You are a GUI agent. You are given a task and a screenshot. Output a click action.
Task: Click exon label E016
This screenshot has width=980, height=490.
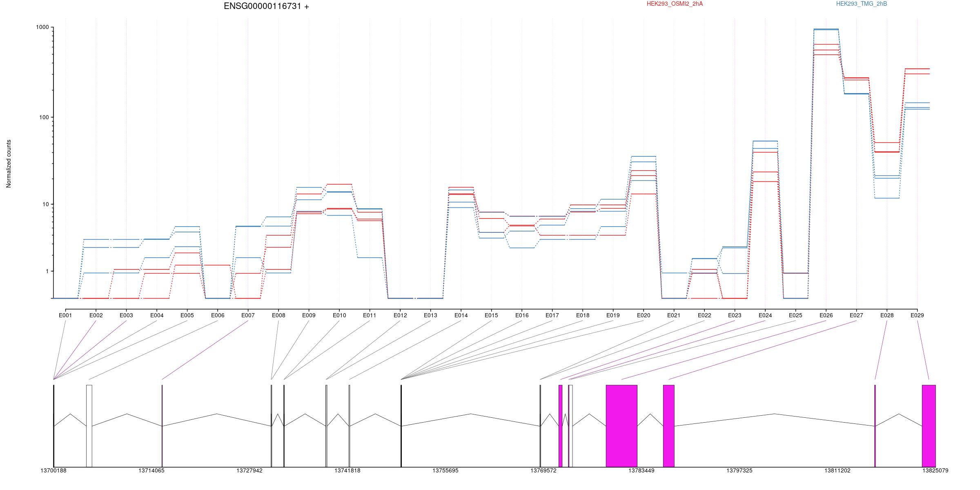point(522,315)
